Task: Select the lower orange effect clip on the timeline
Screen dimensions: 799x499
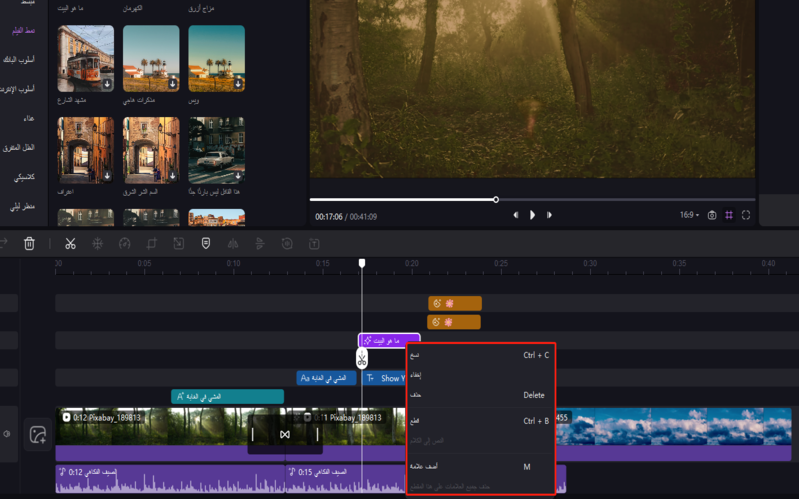Action: tap(454, 322)
